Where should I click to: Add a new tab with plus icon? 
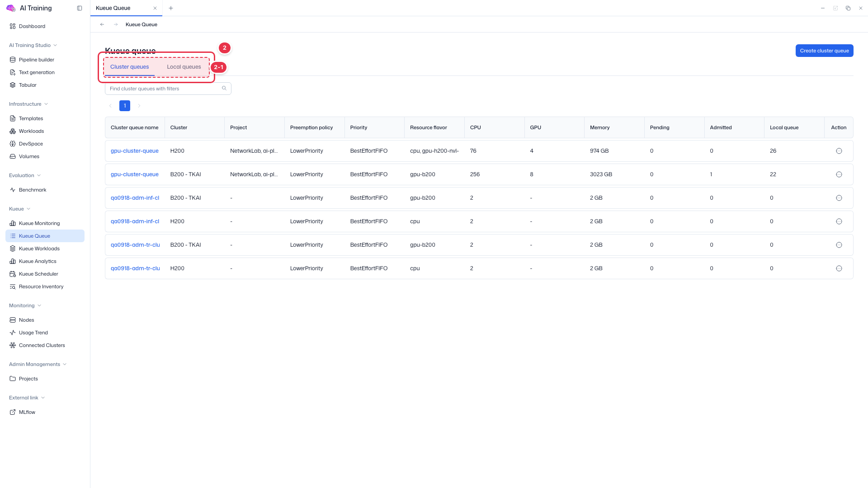click(x=171, y=8)
